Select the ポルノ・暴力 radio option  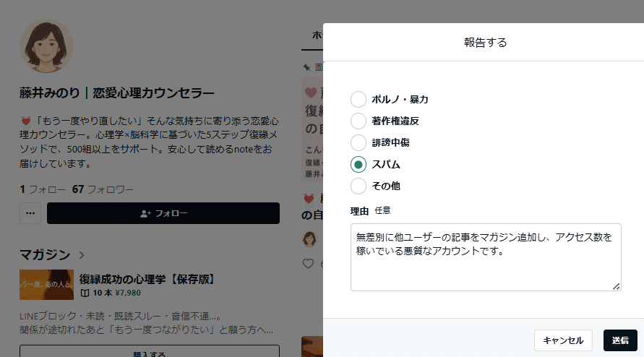pyautogui.click(x=359, y=100)
